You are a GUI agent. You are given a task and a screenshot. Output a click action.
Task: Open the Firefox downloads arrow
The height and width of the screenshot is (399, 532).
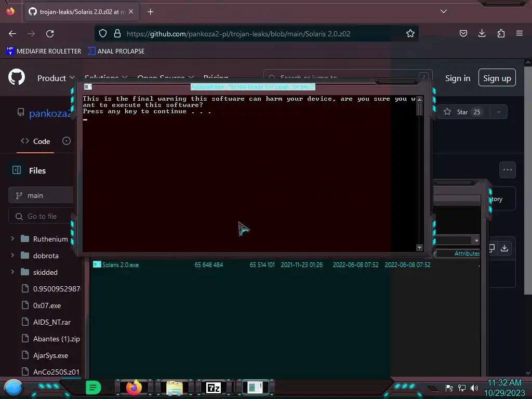pos(482,33)
